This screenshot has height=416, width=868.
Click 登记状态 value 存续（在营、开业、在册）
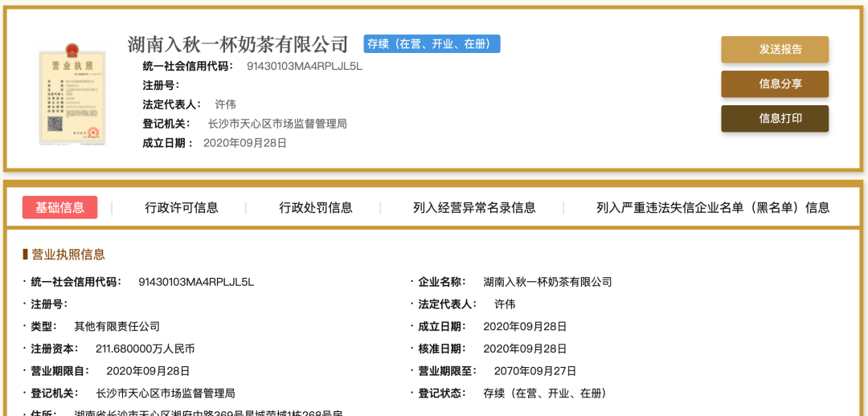[545, 394]
